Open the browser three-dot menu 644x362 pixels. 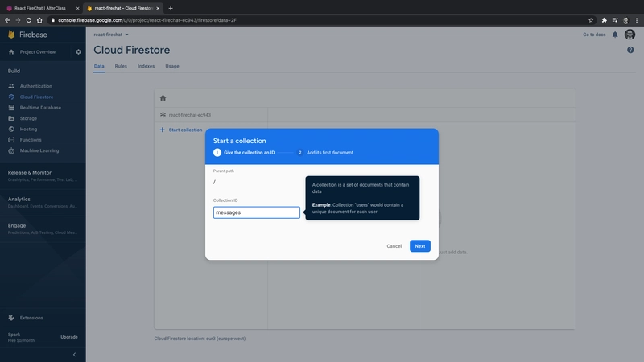tap(637, 20)
